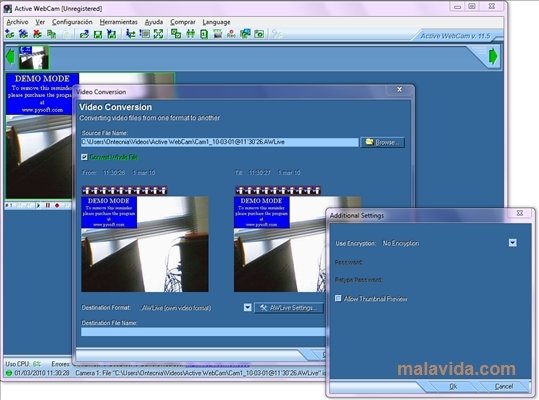Close the Additional Settings dialog window
Screen dimensions: 539x400
coord(520,213)
